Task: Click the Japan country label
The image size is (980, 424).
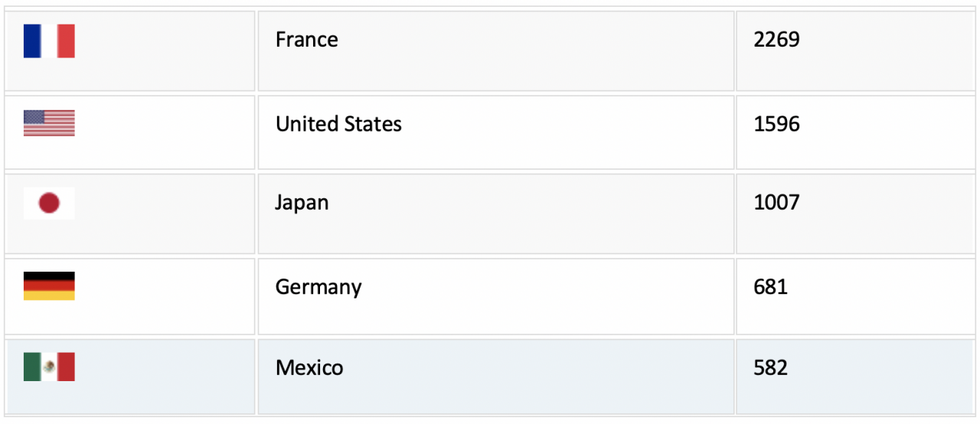Action: coord(302,204)
